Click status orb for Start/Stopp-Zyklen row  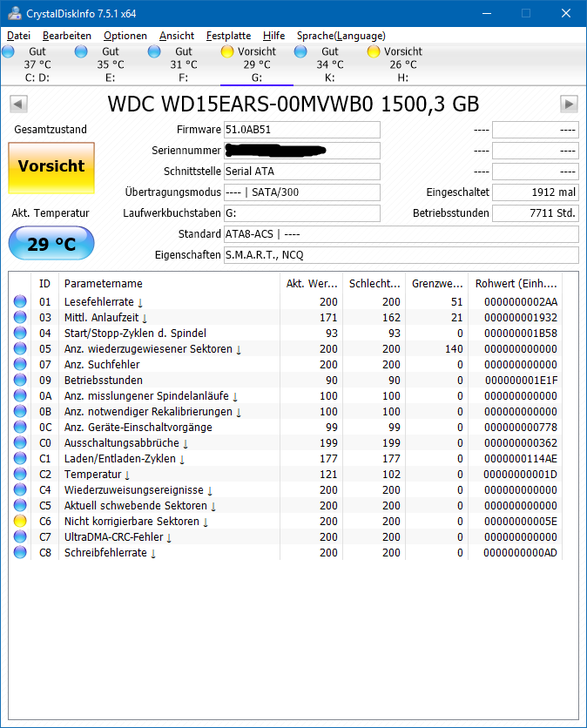20,333
